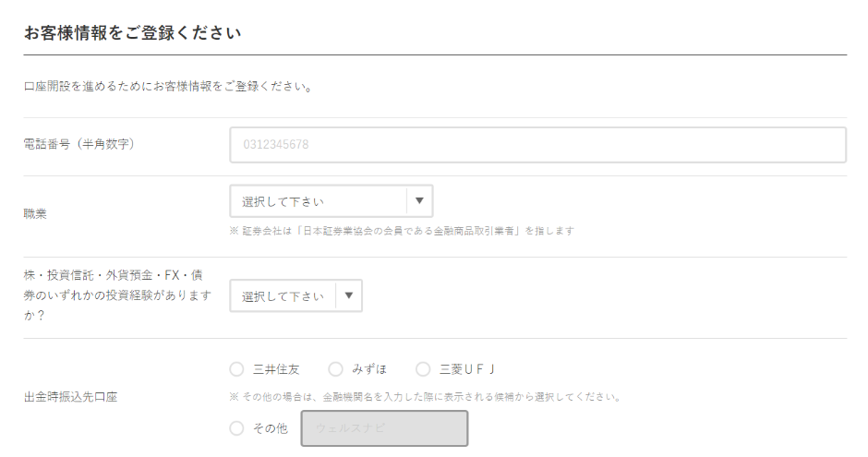Click the phone number input field
The image size is (868, 457).
[x=537, y=145]
